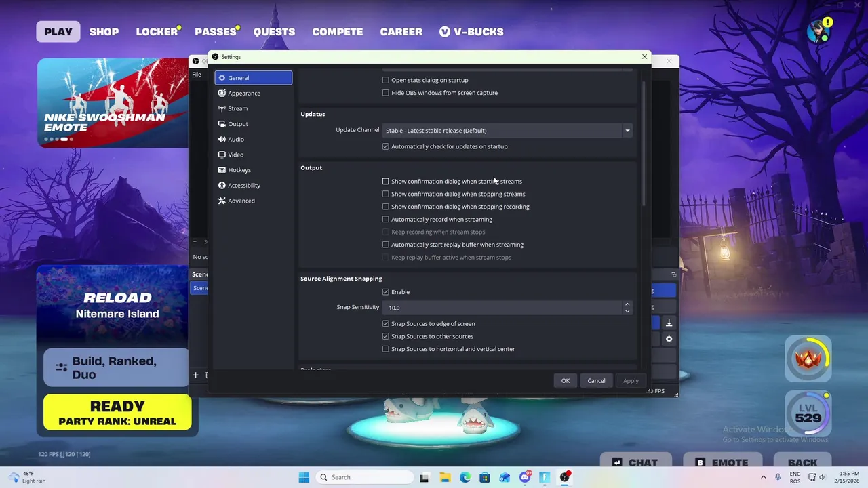Open the LOCKER tab in Fortnite
Screen dimensions: 868x488
[x=157, y=32]
